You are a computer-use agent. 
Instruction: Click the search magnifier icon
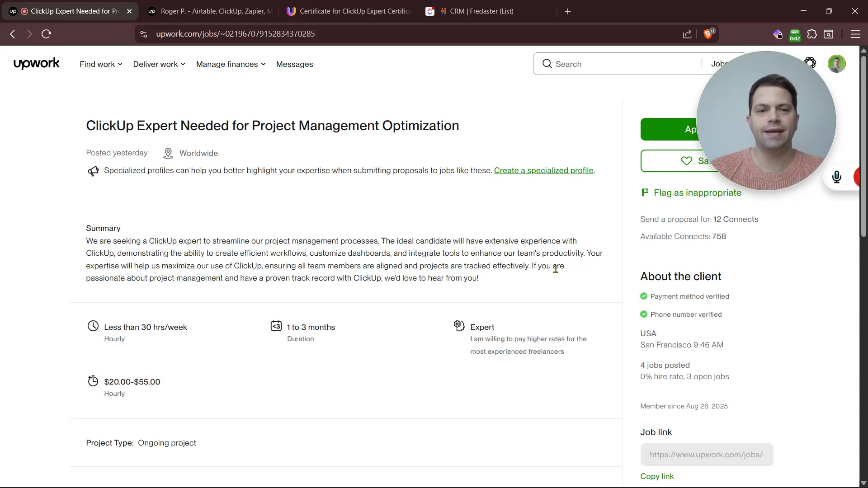[x=547, y=64]
